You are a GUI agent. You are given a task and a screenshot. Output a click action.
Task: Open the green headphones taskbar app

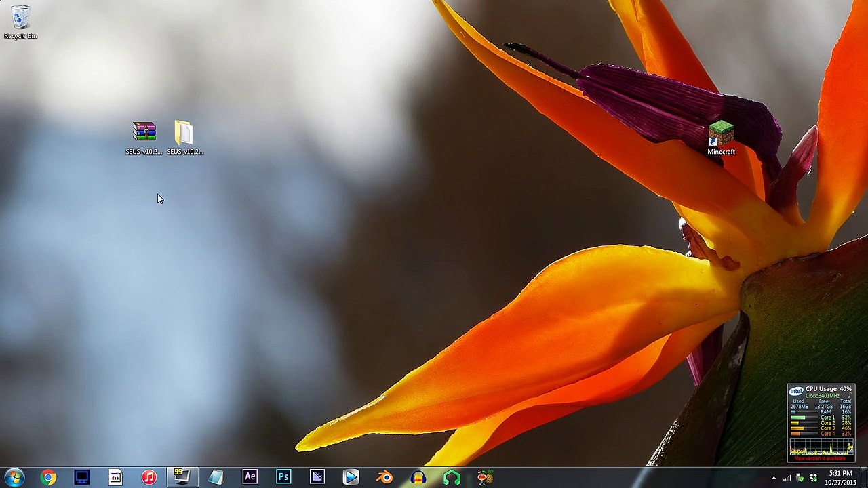tap(451, 477)
